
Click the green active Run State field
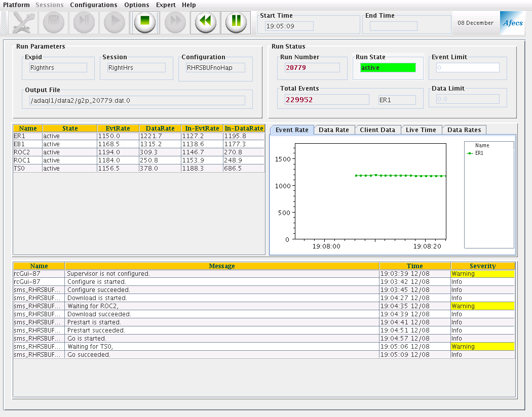(x=388, y=67)
